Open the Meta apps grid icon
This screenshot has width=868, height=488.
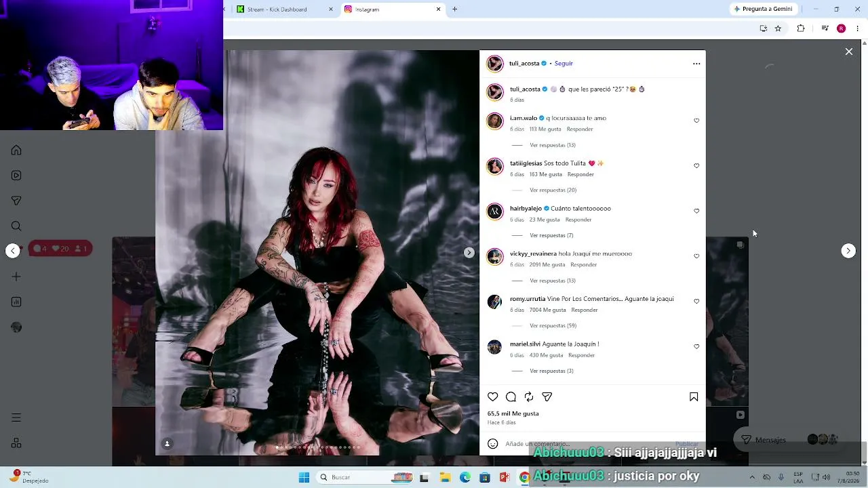(x=16, y=443)
